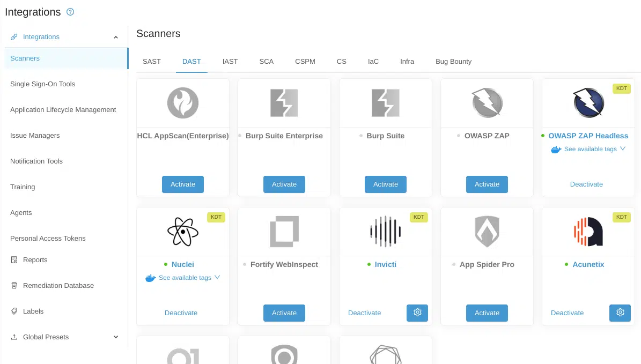Click KDT badge on Nuclei card
The image size is (641, 364).
pos(216,217)
